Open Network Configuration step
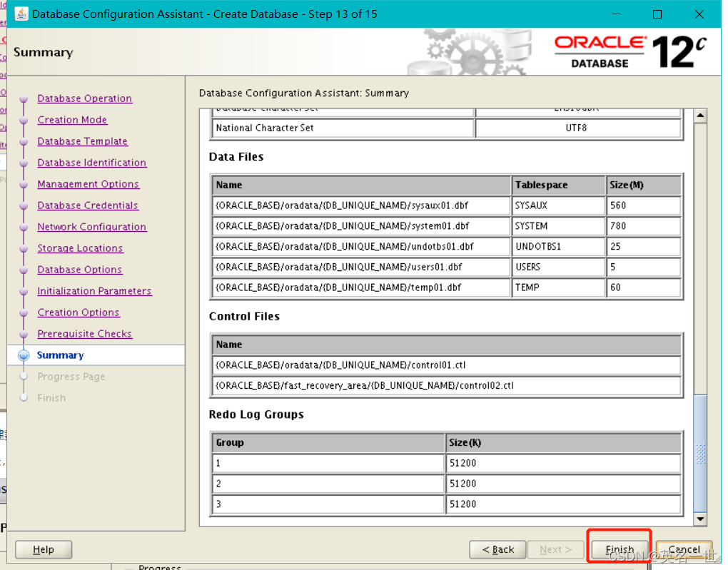The width and height of the screenshot is (728, 570). [x=91, y=227]
